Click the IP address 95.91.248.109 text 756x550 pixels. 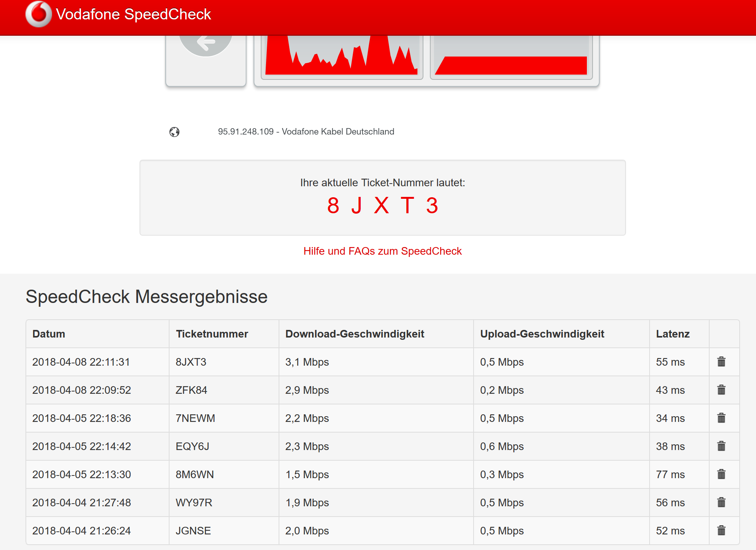click(x=246, y=132)
